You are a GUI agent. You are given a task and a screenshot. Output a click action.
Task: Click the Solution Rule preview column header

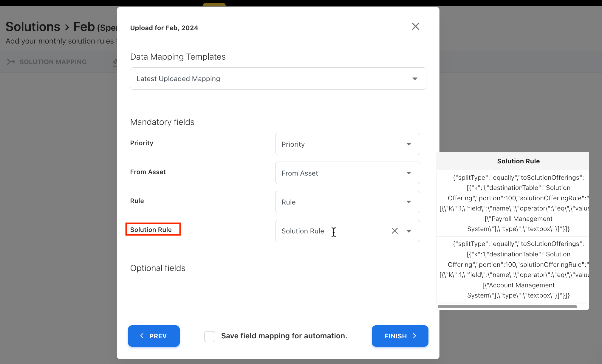[x=518, y=161]
